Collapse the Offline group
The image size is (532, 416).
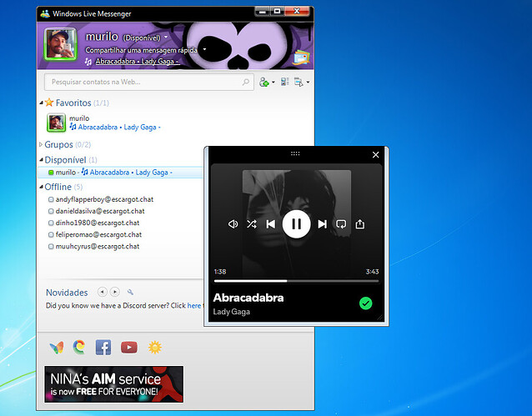pos(41,187)
